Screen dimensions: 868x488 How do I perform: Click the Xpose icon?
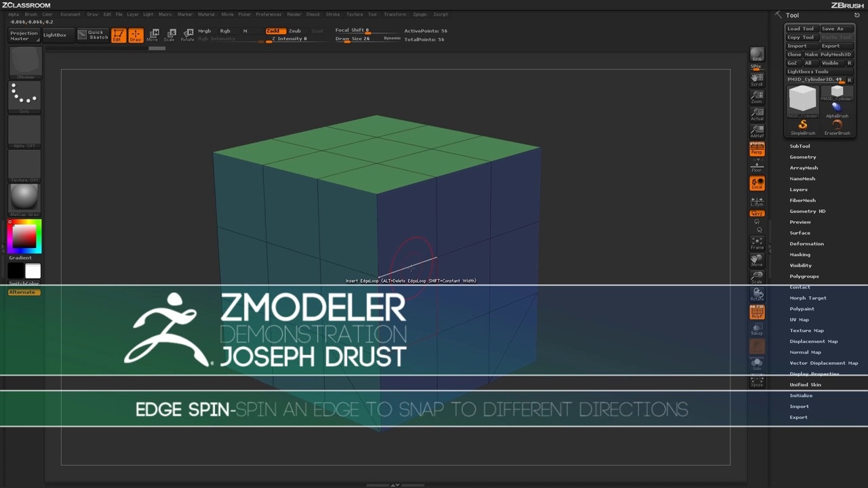point(757,381)
